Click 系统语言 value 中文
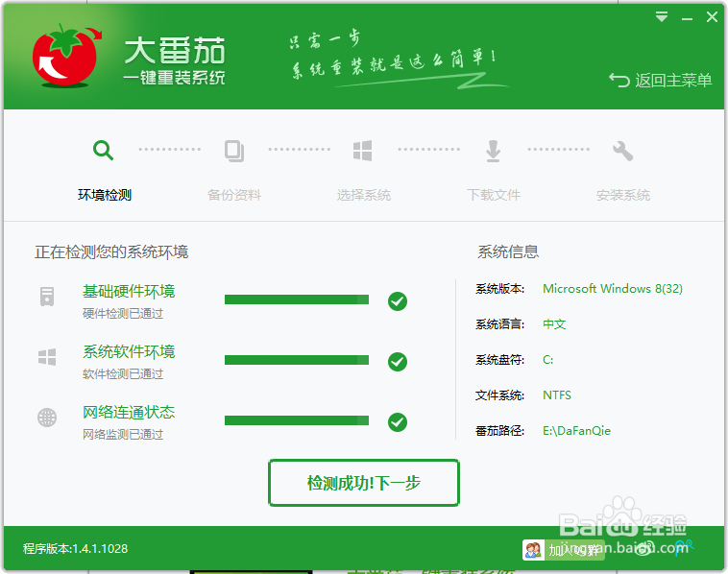The width and height of the screenshot is (728, 574). (x=554, y=323)
